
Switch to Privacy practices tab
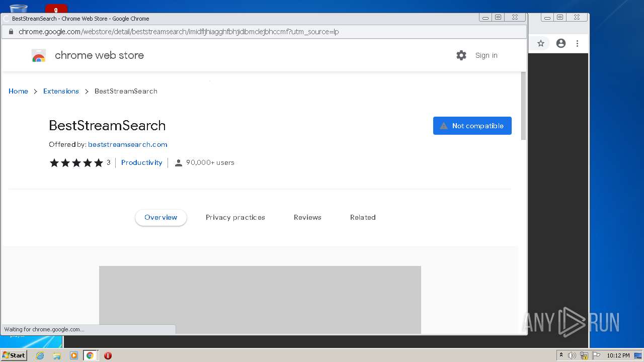pos(235,217)
